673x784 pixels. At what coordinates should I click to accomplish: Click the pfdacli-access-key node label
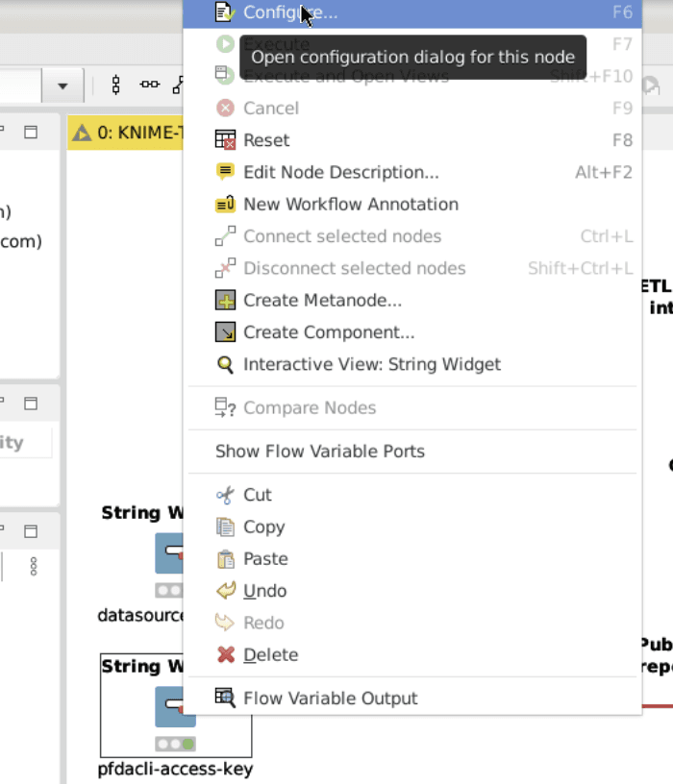(175, 769)
